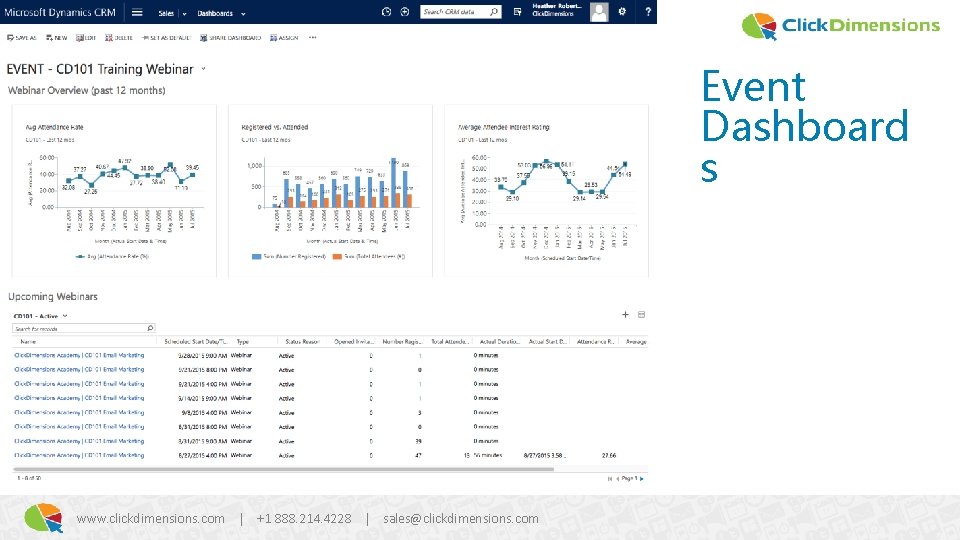The height and width of the screenshot is (540, 960).
Task: Open help question mark icon
Action: pyautogui.click(x=648, y=12)
